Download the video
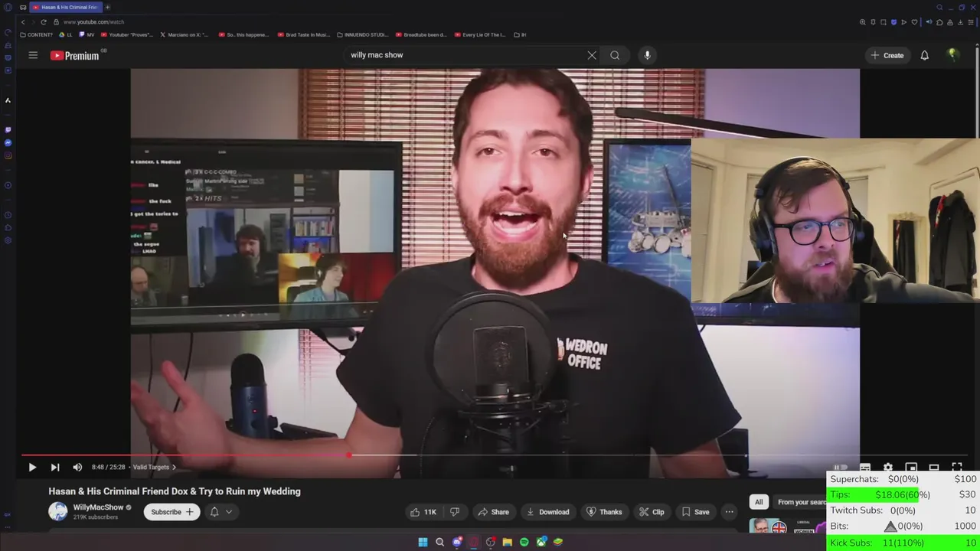980x551 pixels. click(547, 512)
